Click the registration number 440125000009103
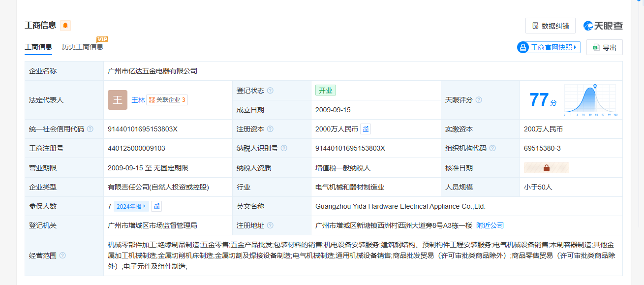 coord(136,148)
